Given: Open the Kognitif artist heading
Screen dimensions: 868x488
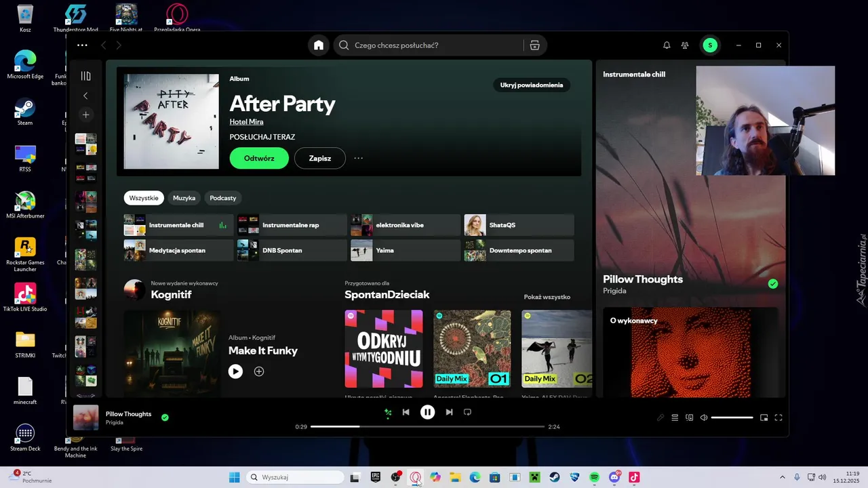Looking at the screenshot, I should [171, 295].
